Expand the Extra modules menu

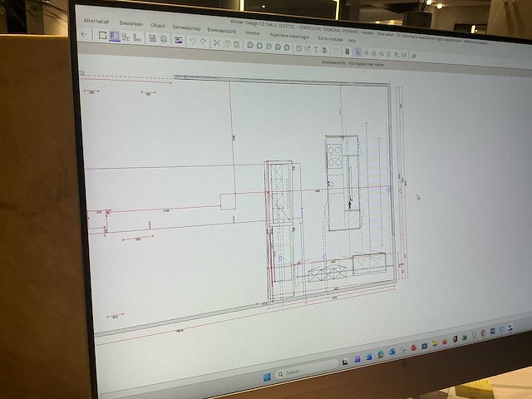click(x=330, y=39)
